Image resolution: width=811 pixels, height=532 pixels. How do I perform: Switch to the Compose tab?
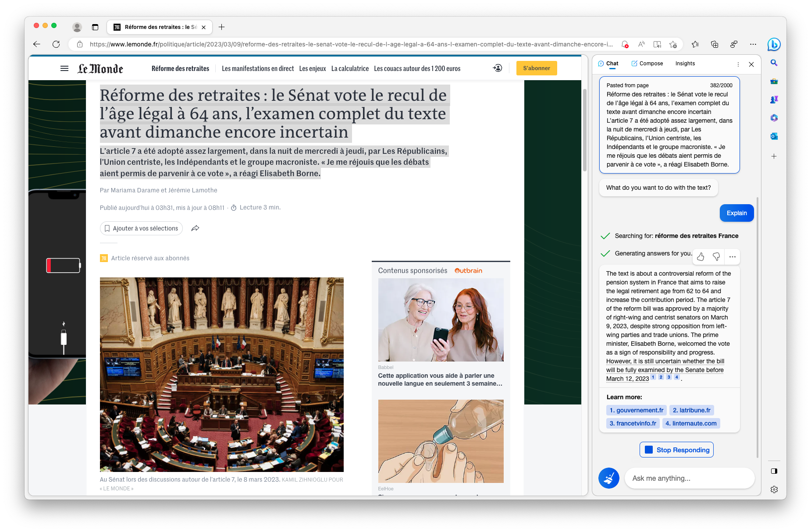click(647, 64)
